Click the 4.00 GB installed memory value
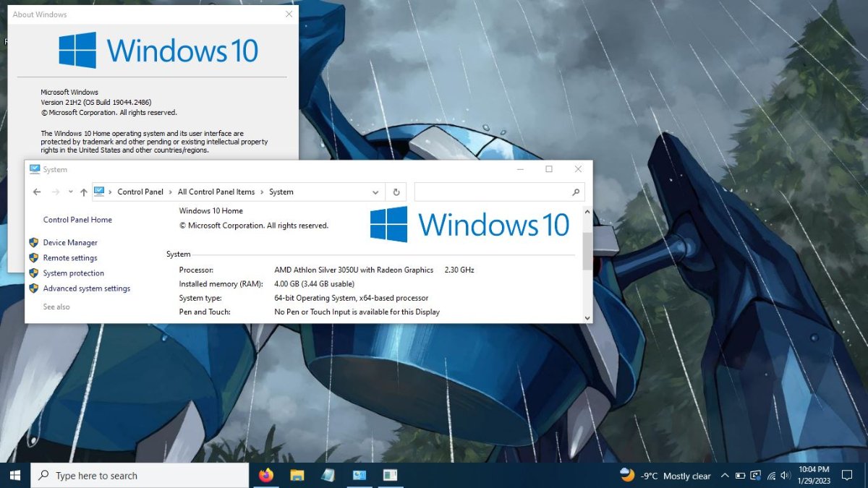This screenshot has width=868, height=488. point(314,284)
